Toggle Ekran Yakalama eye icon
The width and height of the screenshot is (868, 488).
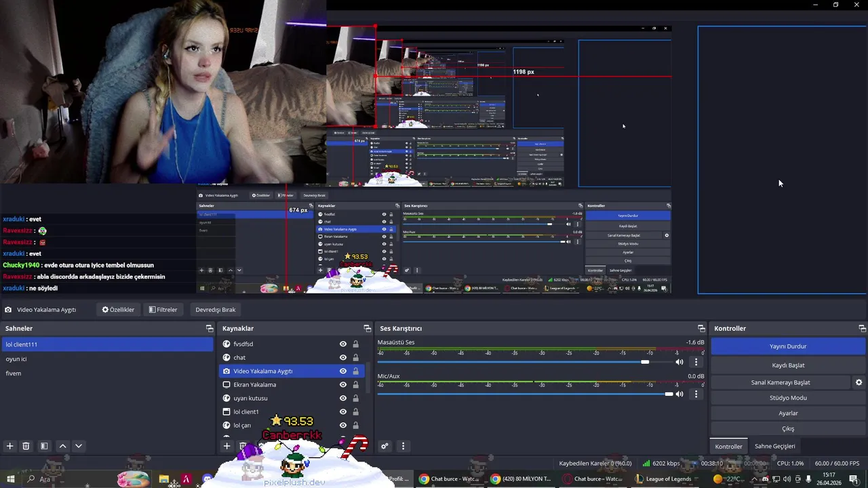click(x=343, y=385)
